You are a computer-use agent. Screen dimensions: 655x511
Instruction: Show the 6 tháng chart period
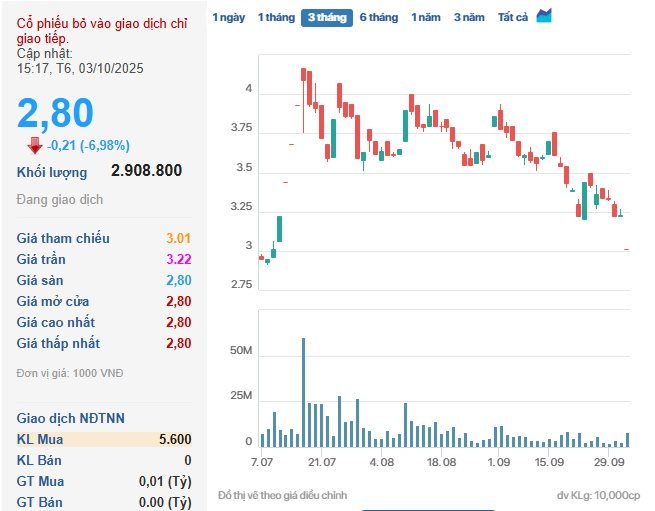pos(378,18)
